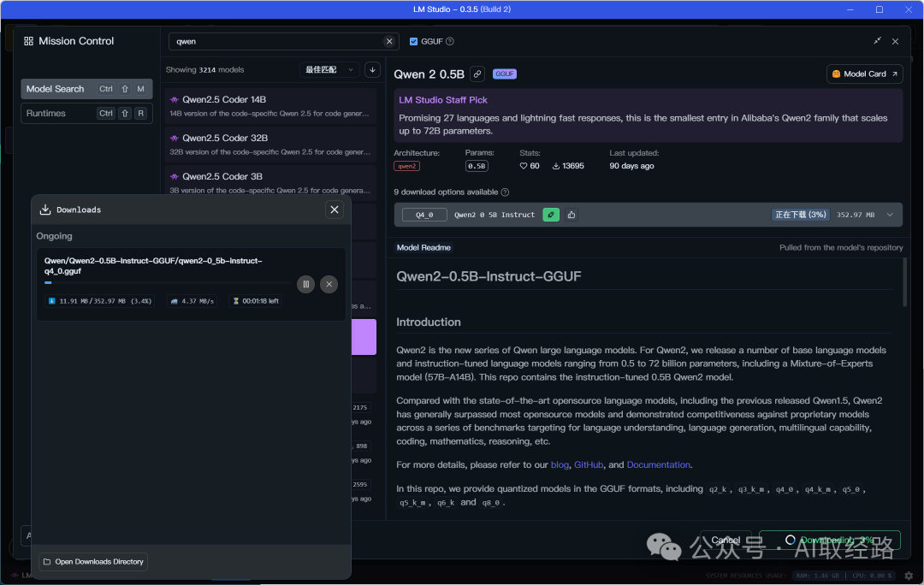The height and width of the screenshot is (585, 924).
Task: Select the Model Readme tab
Action: coord(423,247)
